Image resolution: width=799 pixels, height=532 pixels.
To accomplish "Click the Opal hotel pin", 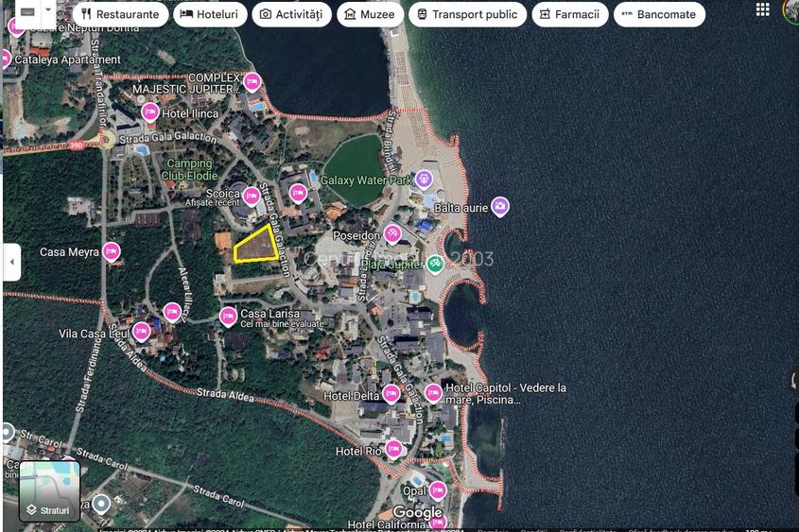I will [x=438, y=490].
